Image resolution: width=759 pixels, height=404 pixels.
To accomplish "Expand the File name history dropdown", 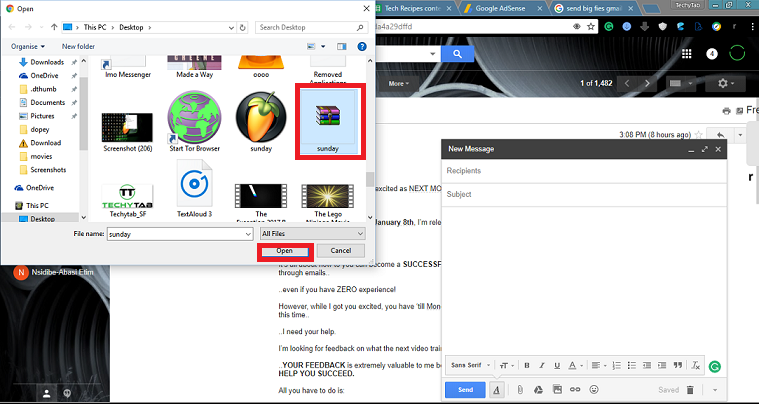I will (x=248, y=234).
